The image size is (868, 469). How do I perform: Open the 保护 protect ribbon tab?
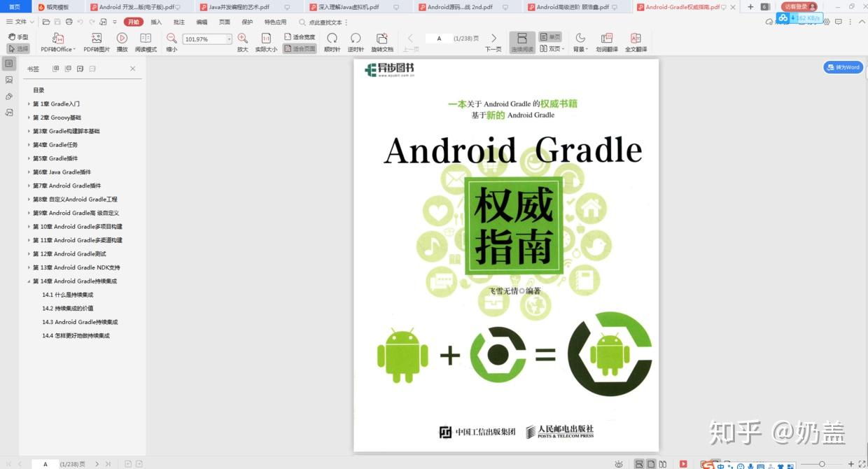point(247,22)
